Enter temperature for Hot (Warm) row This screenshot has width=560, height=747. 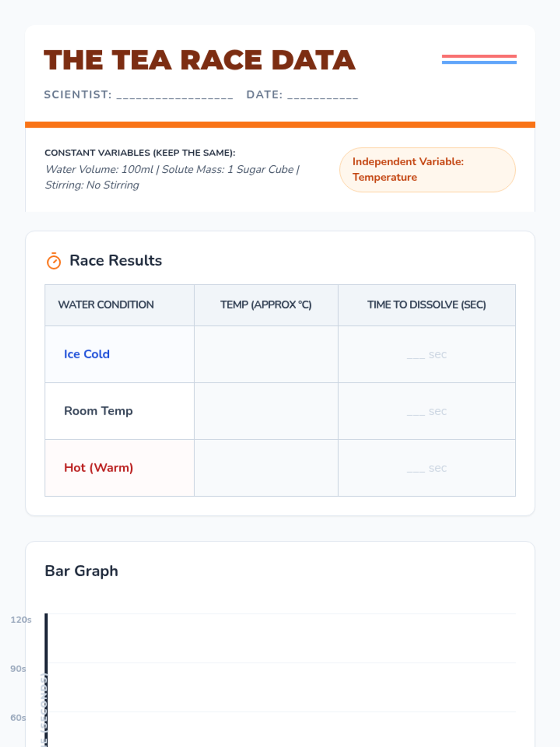point(266,468)
